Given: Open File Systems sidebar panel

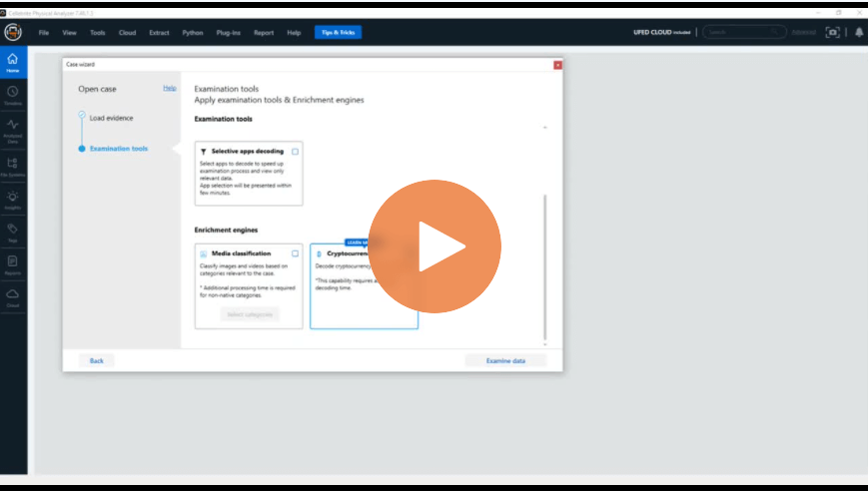Looking at the screenshot, I should click(x=12, y=166).
